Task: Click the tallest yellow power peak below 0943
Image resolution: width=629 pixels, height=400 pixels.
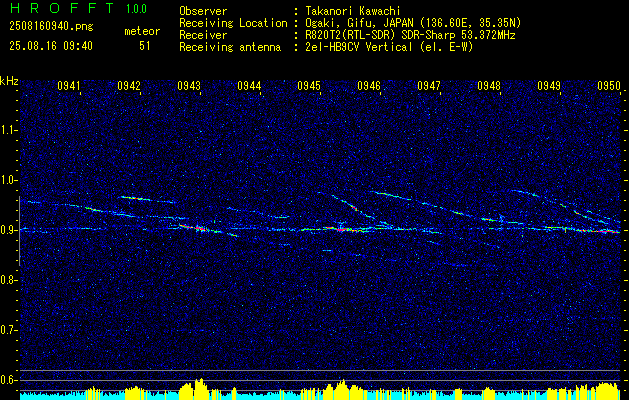Action: tap(201, 388)
